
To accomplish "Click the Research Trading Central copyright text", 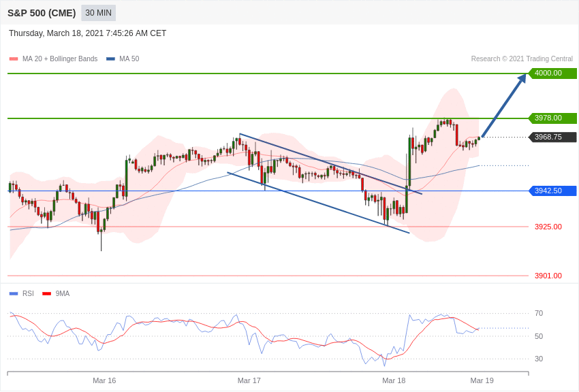I will tap(522, 59).
